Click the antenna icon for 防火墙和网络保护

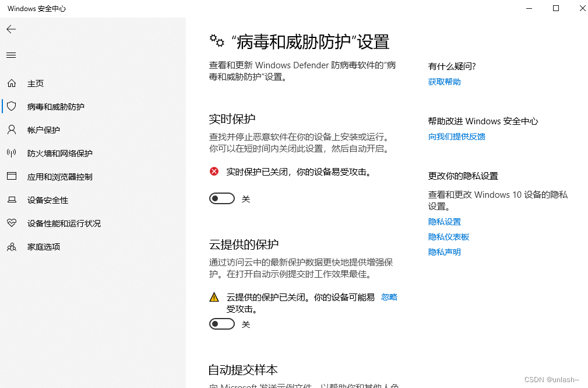(x=12, y=153)
